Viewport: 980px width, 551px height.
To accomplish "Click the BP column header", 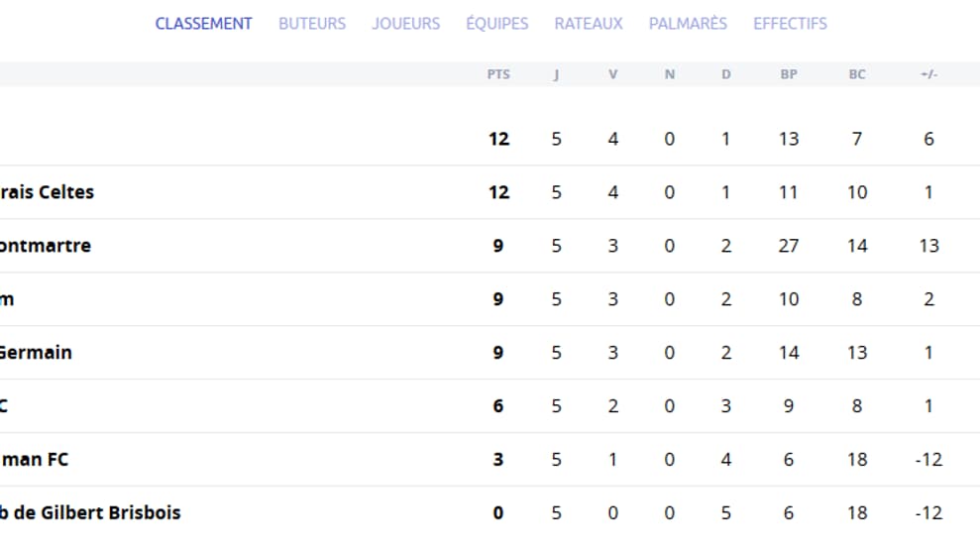I will coord(789,74).
